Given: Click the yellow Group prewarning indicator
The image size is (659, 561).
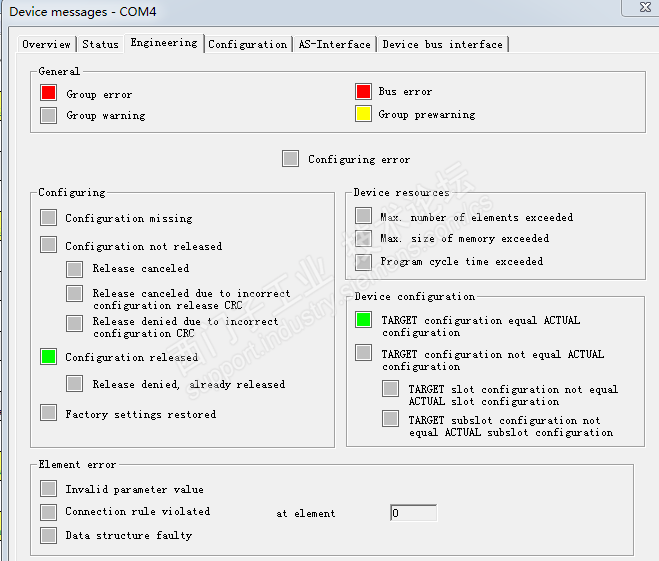Looking at the screenshot, I should pos(363,114).
